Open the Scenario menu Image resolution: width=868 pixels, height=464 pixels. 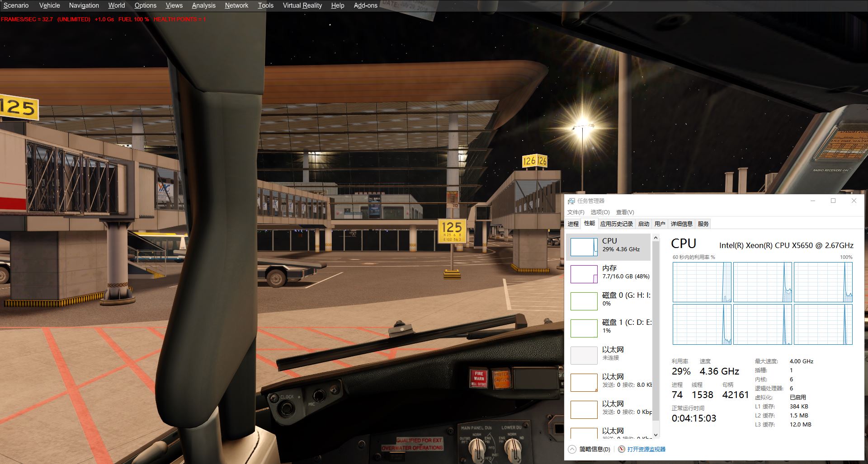coord(16,5)
